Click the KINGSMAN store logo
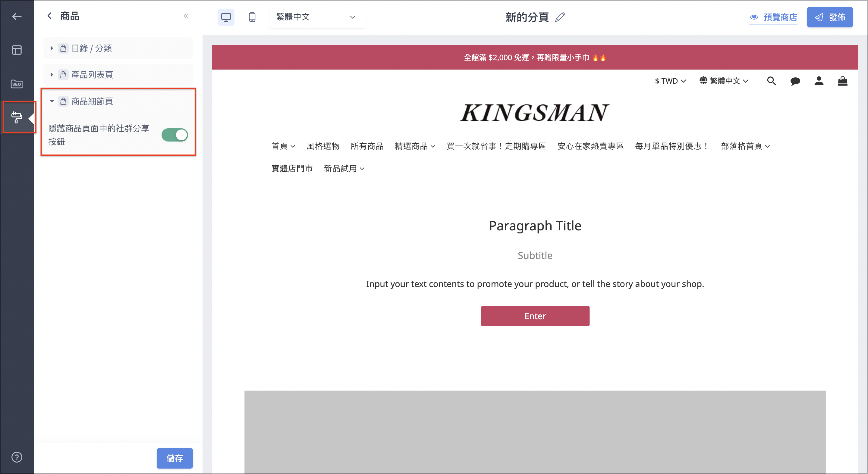Viewport: 868px width, 474px height. [535, 113]
